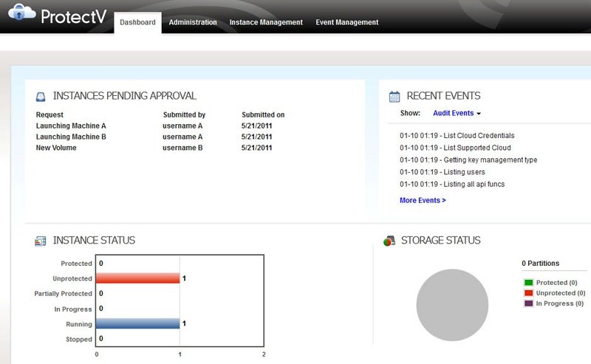Screen dimensions: 591x364
Task: Go to Instance Management tab
Action: 266,22
